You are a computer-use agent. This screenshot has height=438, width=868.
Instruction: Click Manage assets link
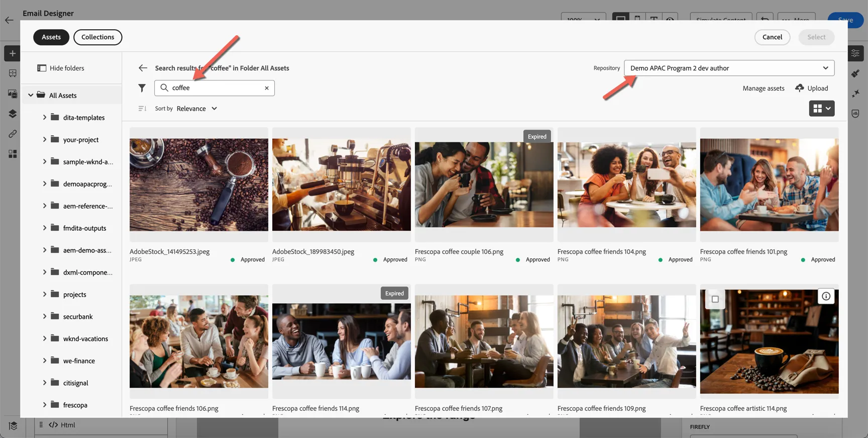763,89
